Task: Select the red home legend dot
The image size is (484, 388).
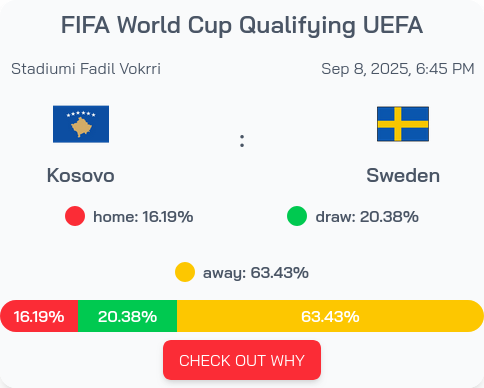Action: [75, 216]
